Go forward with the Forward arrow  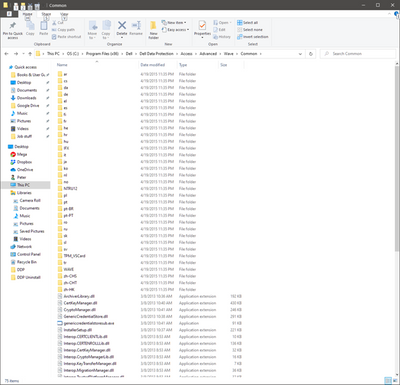(x=16, y=54)
